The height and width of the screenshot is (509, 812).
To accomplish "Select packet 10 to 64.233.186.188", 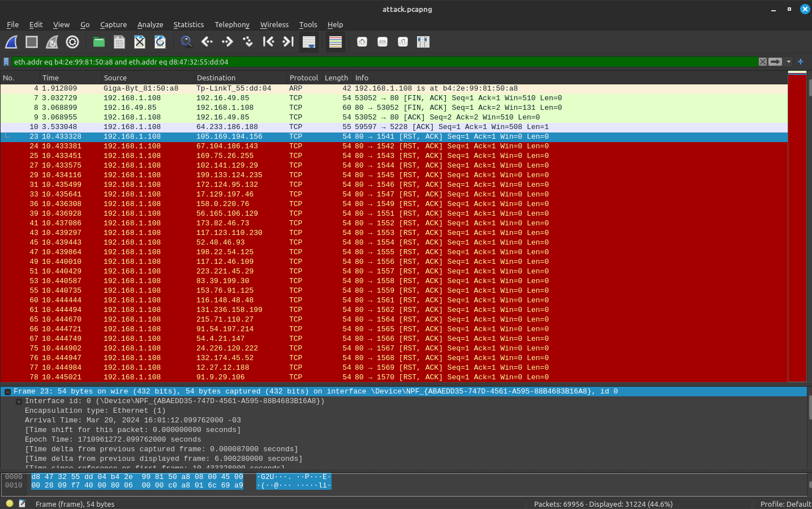I will click(x=394, y=127).
